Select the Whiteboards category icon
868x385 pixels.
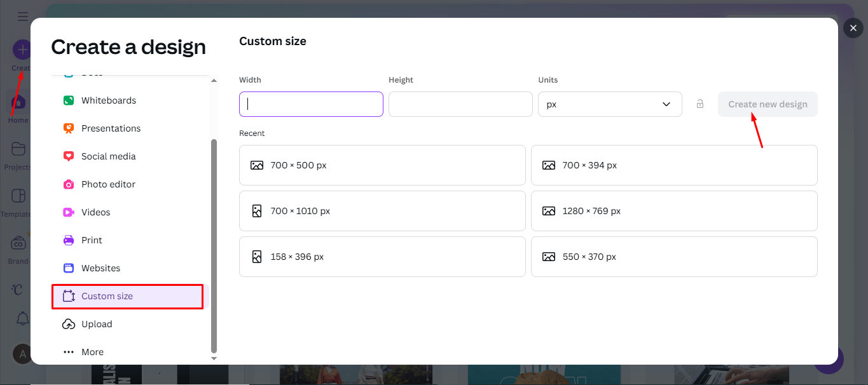pos(67,100)
